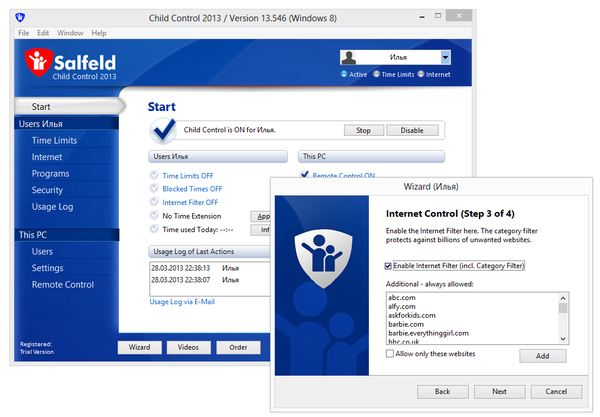Click This PC sidebar header

[67, 235]
